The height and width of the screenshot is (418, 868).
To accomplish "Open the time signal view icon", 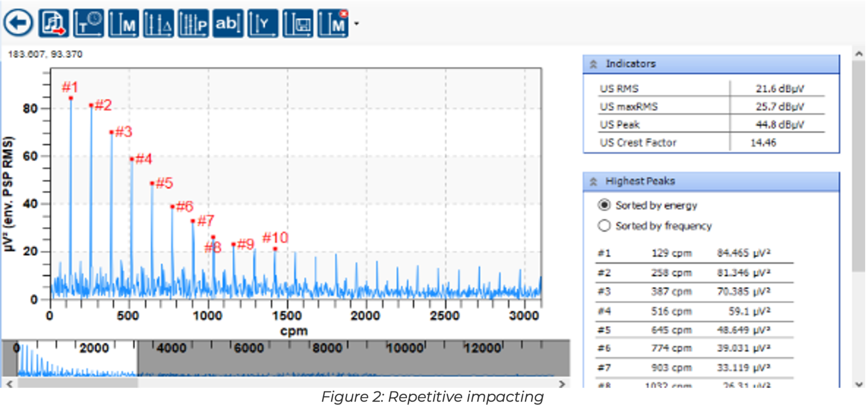I will 88,24.
